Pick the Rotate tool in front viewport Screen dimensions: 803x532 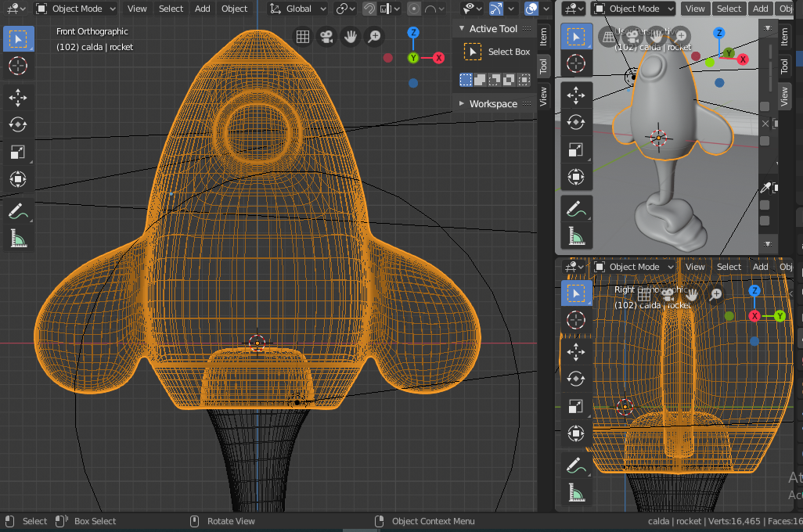click(x=18, y=124)
